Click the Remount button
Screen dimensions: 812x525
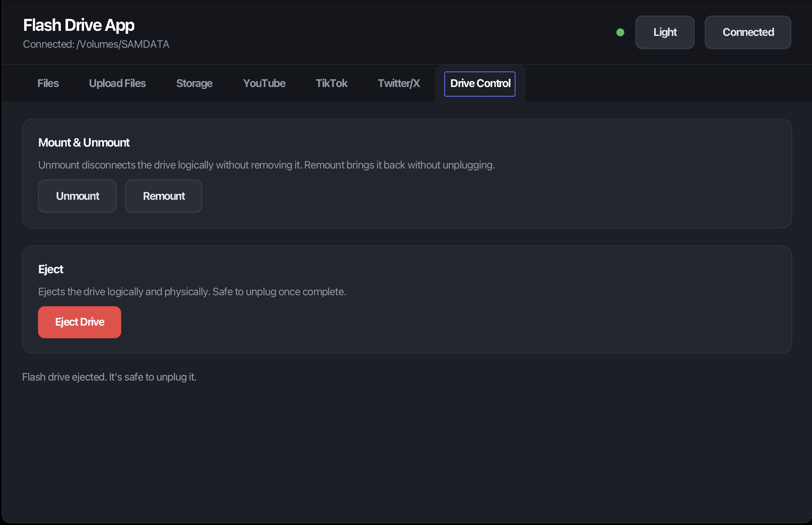click(163, 196)
